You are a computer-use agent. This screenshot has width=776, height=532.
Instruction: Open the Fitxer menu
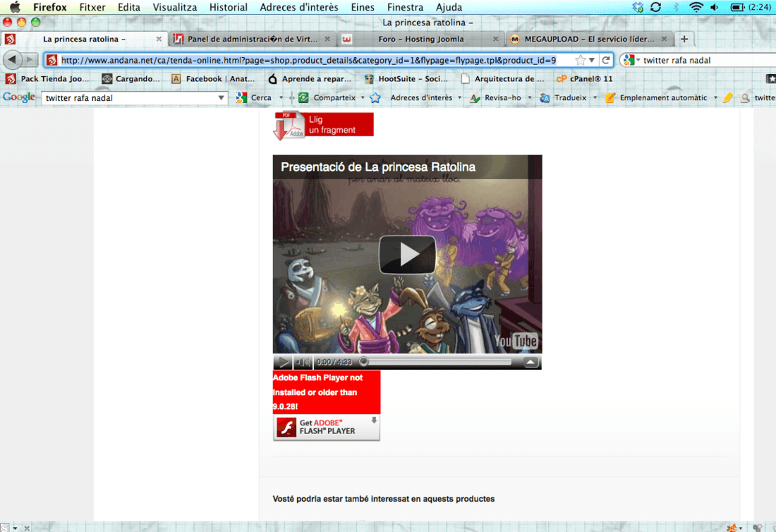click(x=92, y=7)
